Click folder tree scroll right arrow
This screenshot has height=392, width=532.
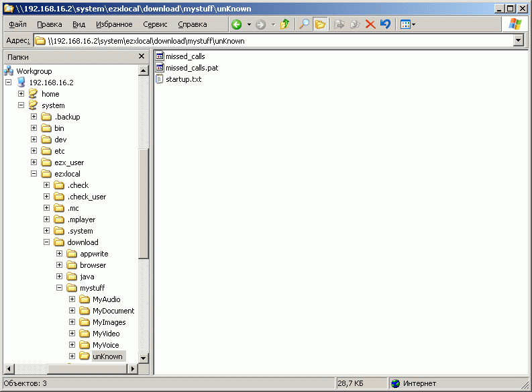pyautogui.click(x=133, y=369)
